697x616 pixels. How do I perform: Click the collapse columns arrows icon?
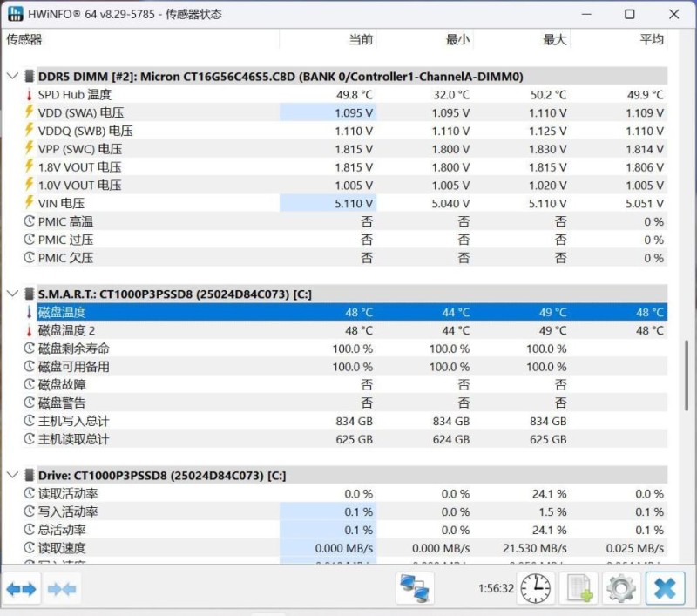click(x=62, y=589)
